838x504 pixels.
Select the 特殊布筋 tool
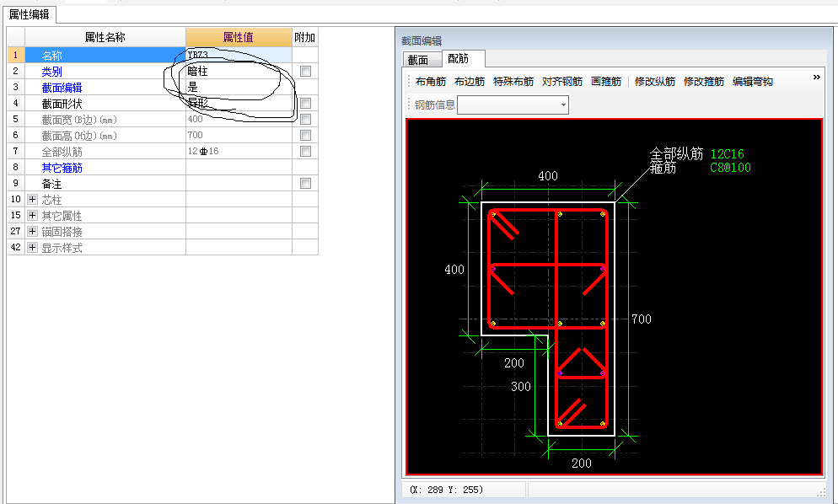(x=513, y=81)
